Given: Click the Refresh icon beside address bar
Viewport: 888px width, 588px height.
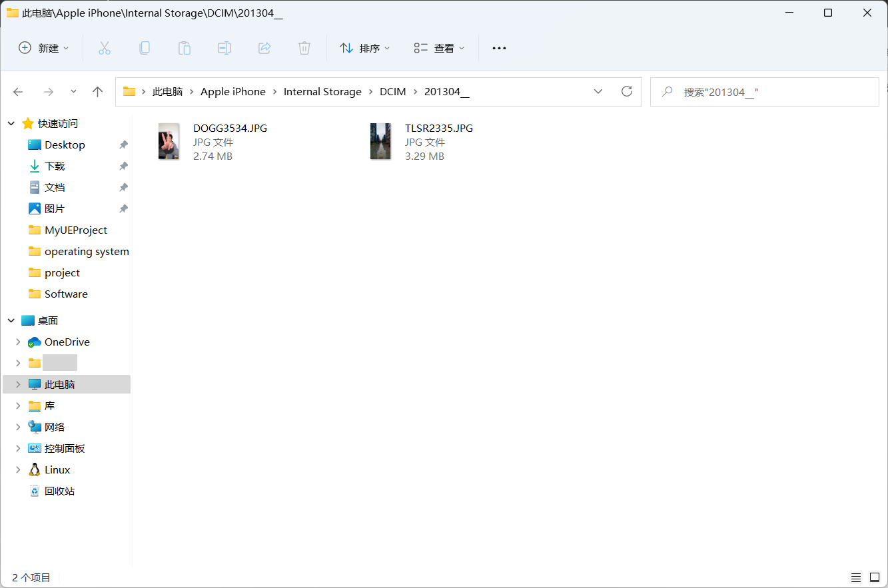Looking at the screenshot, I should click(626, 92).
